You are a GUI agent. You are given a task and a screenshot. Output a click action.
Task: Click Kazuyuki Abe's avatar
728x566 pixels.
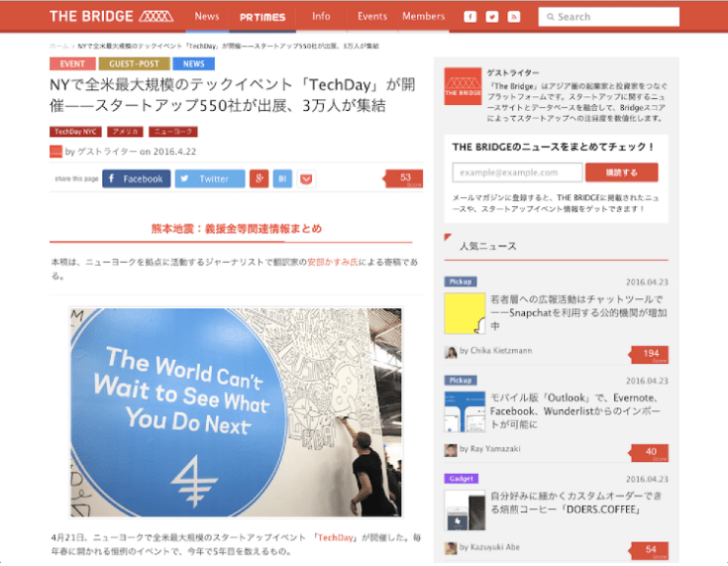pos(451,548)
